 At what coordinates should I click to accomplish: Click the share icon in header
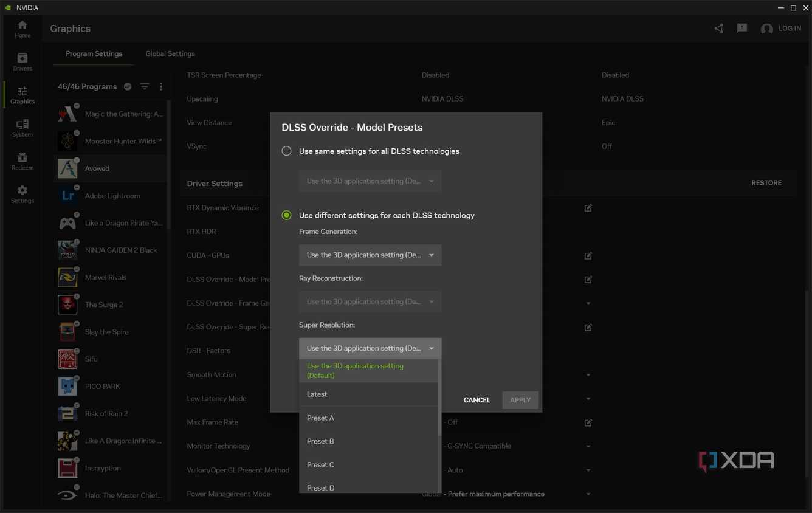click(719, 29)
